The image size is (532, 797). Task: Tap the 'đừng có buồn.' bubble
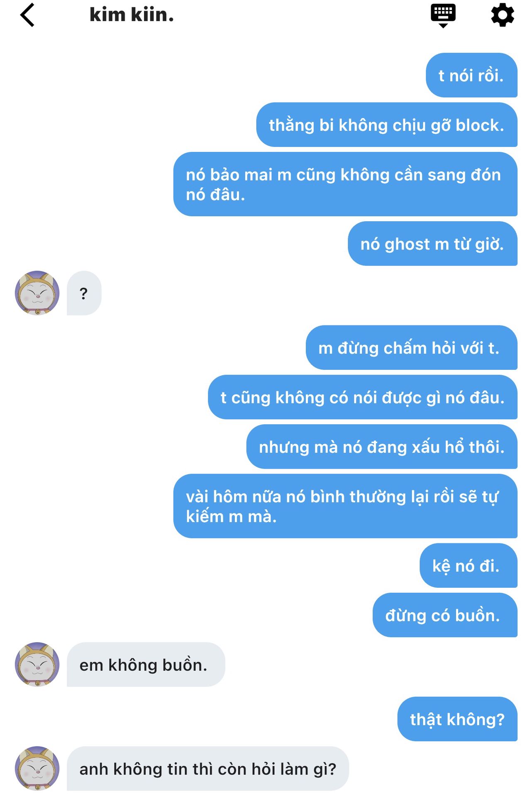coord(445,615)
